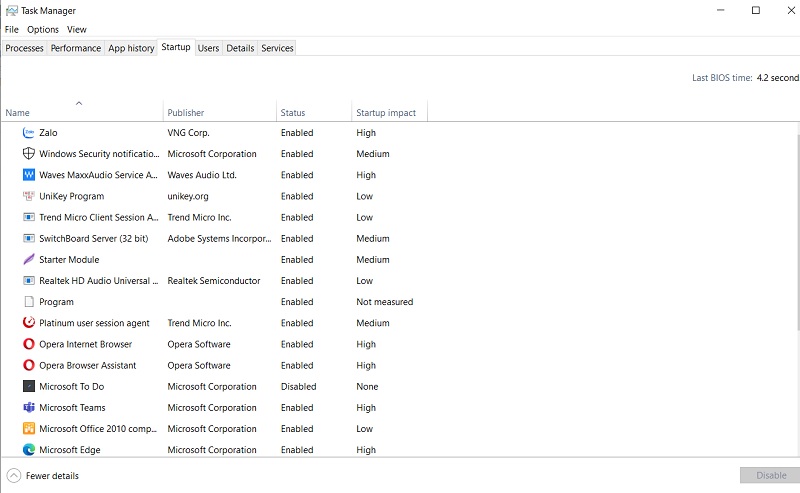
Task: Click the Task Manager title bar icon
Action: pyautogui.click(x=11, y=11)
